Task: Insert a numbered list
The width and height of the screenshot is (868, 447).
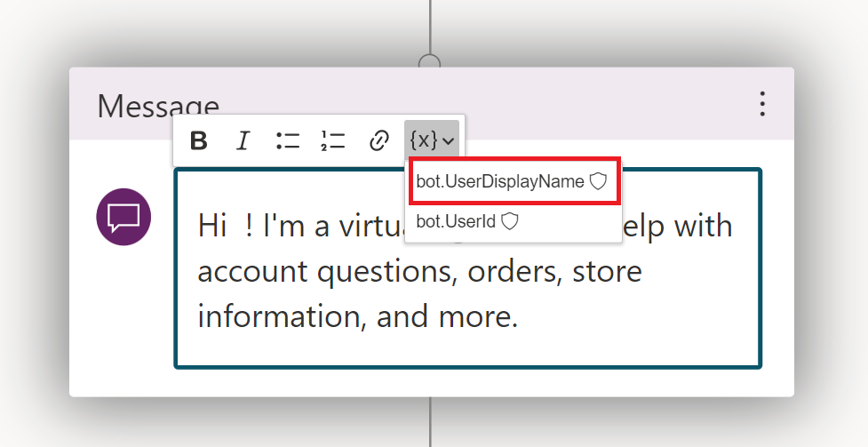Action: tap(333, 140)
